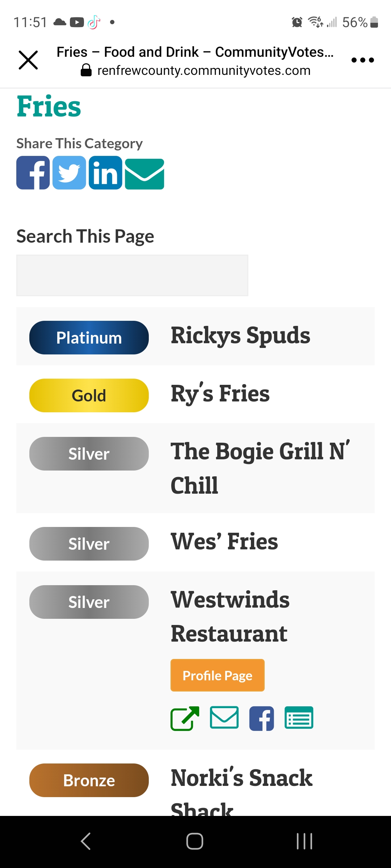Close the in-app browser tab
The height and width of the screenshot is (868, 391).
(28, 60)
